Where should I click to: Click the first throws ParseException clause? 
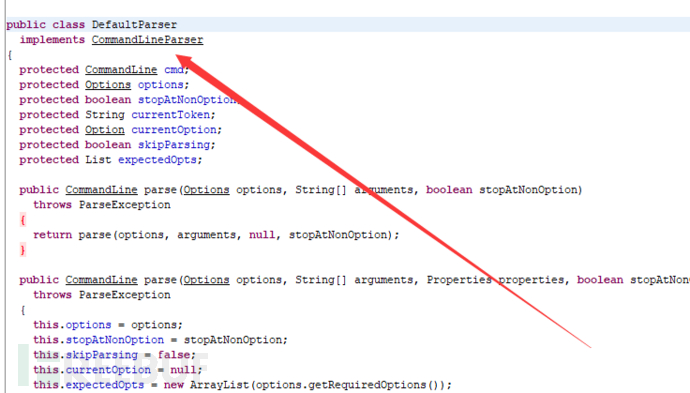pos(102,205)
